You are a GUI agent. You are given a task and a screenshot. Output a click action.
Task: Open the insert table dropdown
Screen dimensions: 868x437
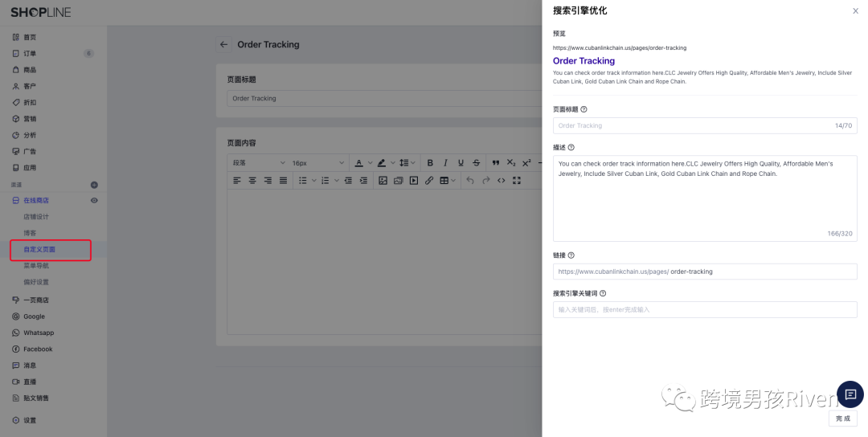pos(448,180)
